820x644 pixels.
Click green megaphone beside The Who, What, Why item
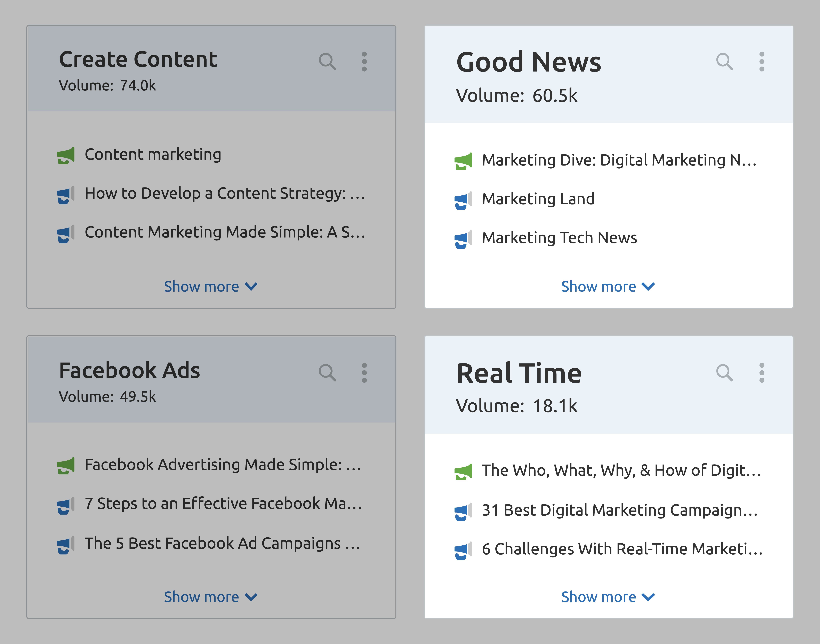pyautogui.click(x=463, y=472)
